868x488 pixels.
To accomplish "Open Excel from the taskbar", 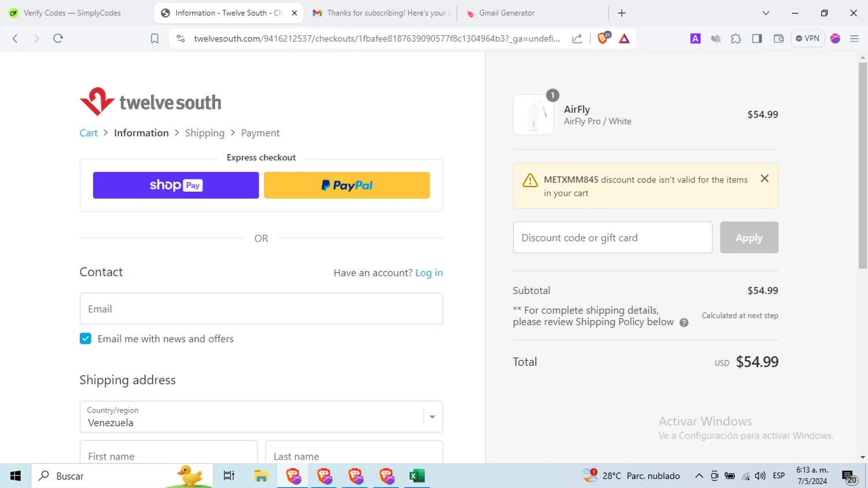I will [417, 476].
